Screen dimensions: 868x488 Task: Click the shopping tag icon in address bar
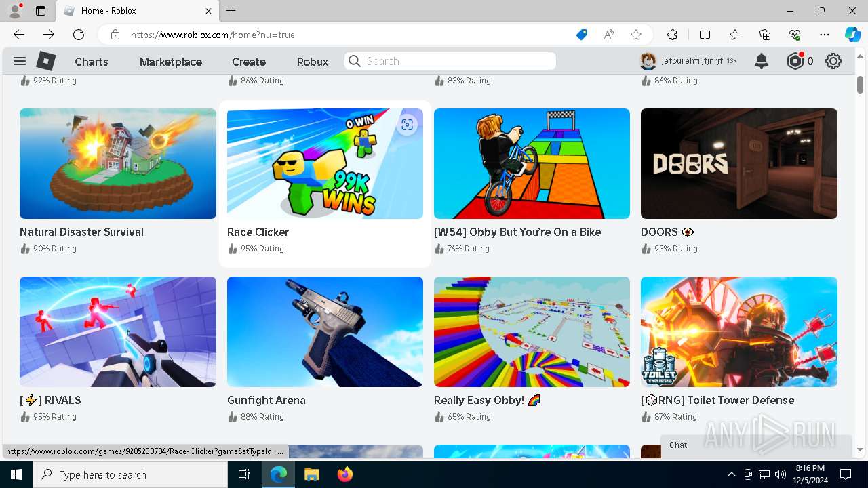582,35
